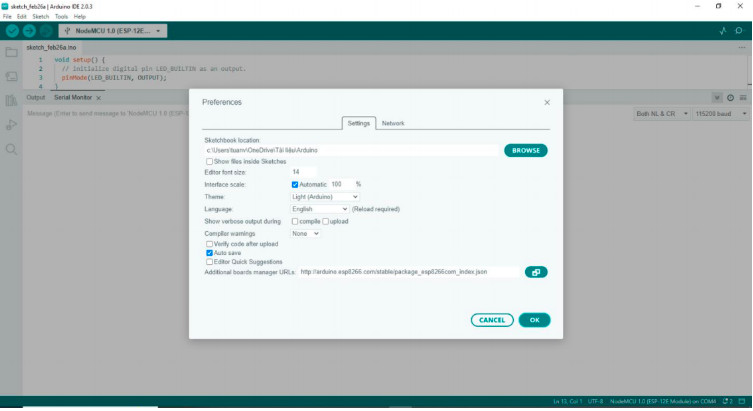Start the Debug toolbar icon

(46, 31)
